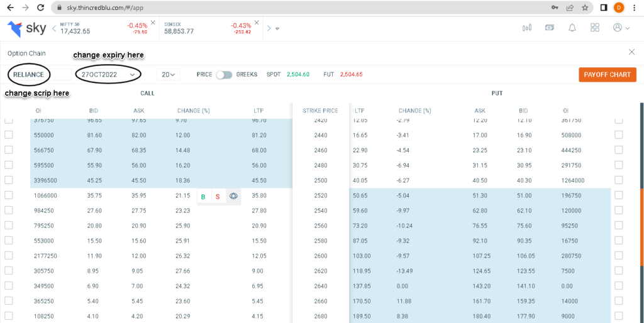
Task: Click put LTP value 103.00
Action: (x=362, y=255)
